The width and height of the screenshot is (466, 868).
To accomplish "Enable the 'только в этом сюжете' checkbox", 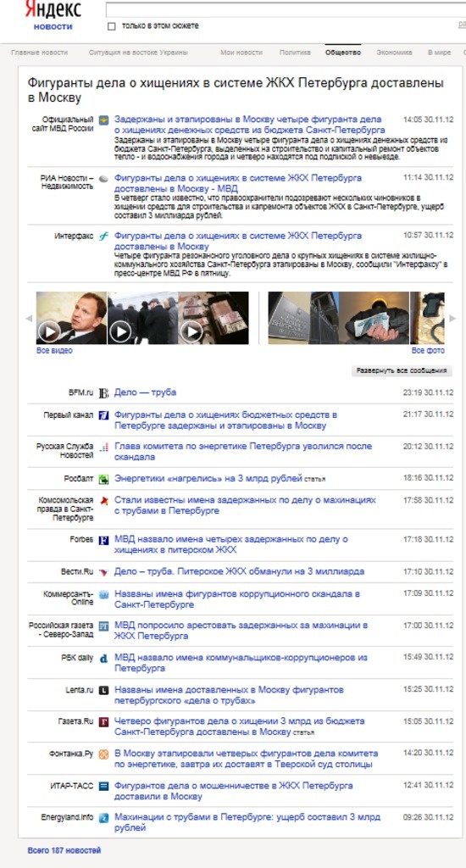I will click(x=112, y=26).
